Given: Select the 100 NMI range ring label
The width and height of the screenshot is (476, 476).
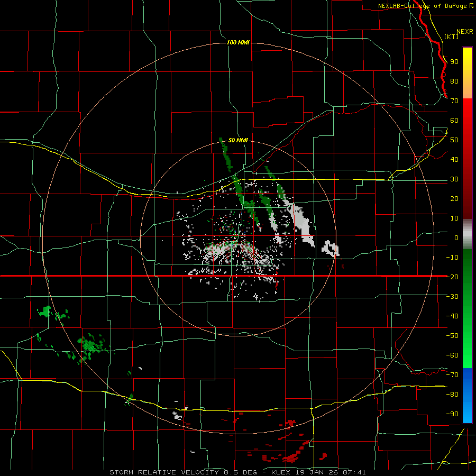Looking at the screenshot, I should 238,42.
